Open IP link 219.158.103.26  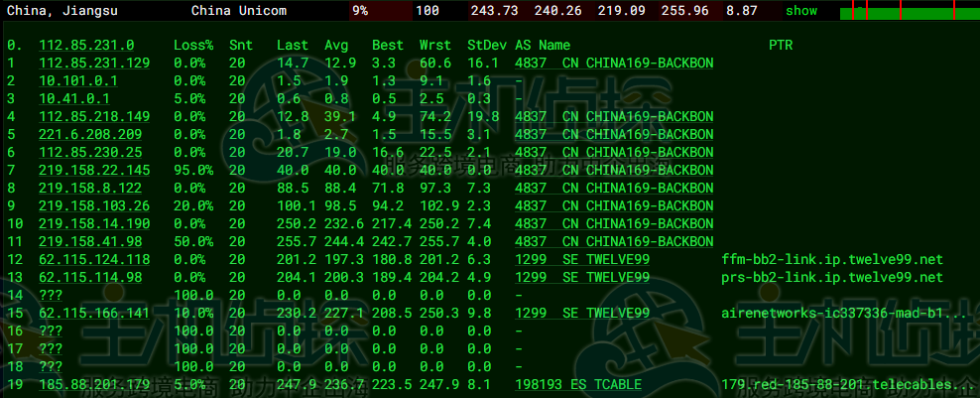pos(94,205)
